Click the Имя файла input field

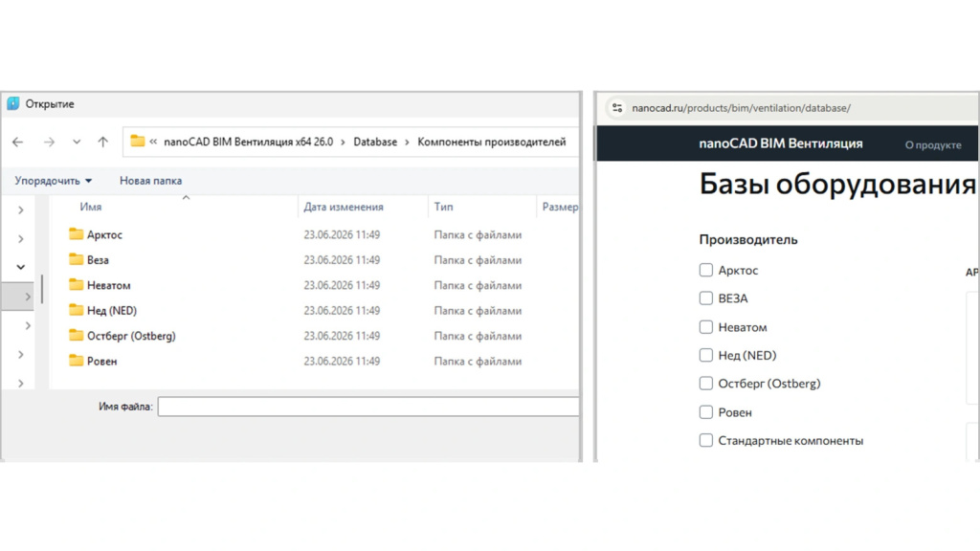click(368, 407)
